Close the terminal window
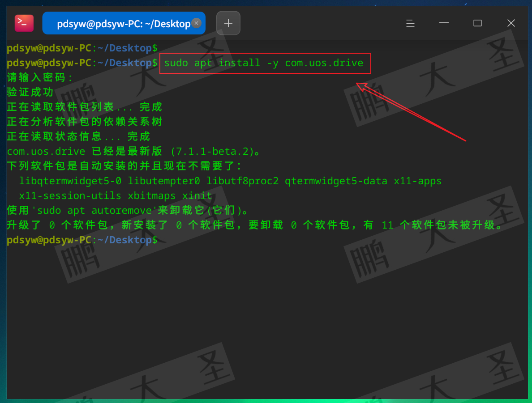Image resolution: width=532 pixels, height=403 pixels. (x=511, y=23)
